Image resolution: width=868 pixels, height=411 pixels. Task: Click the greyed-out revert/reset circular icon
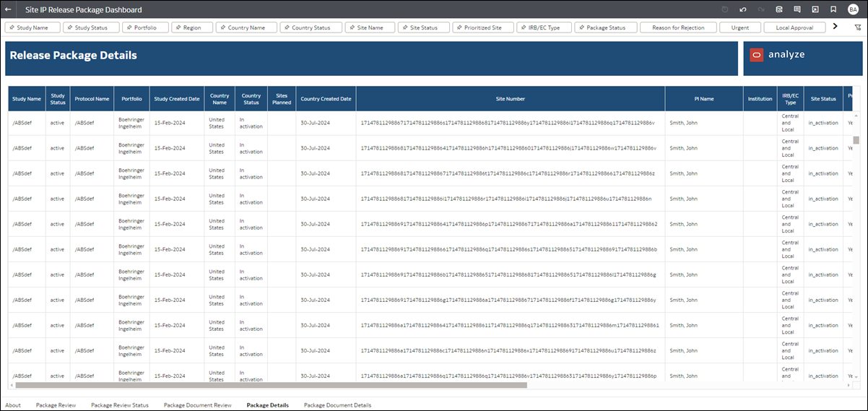click(725, 10)
